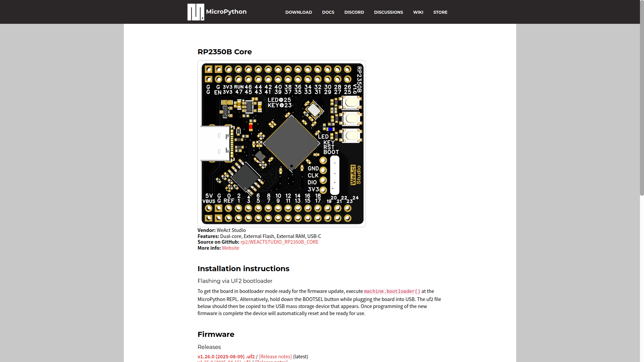Click the MicroPython site title text
Image resolution: width=644 pixels, height=362 pixels.
click(x=226, y=12)
